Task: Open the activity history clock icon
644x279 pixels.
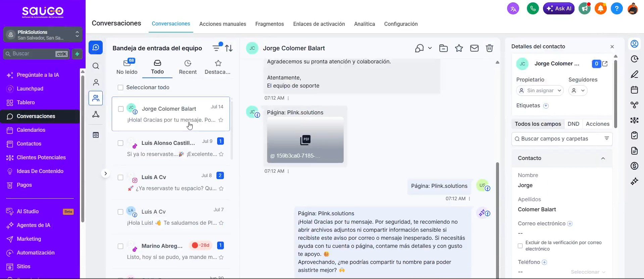Action: tap(634, 59)
